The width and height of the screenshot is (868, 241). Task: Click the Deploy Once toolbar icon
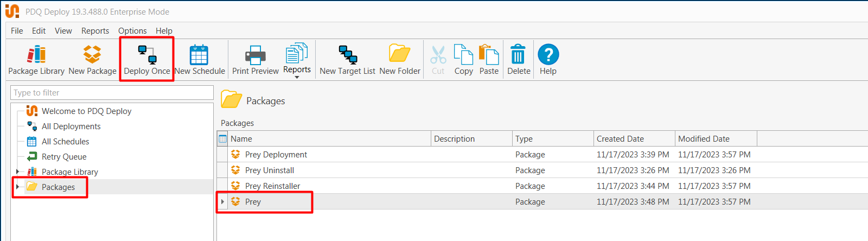click(x=147, y=55)
